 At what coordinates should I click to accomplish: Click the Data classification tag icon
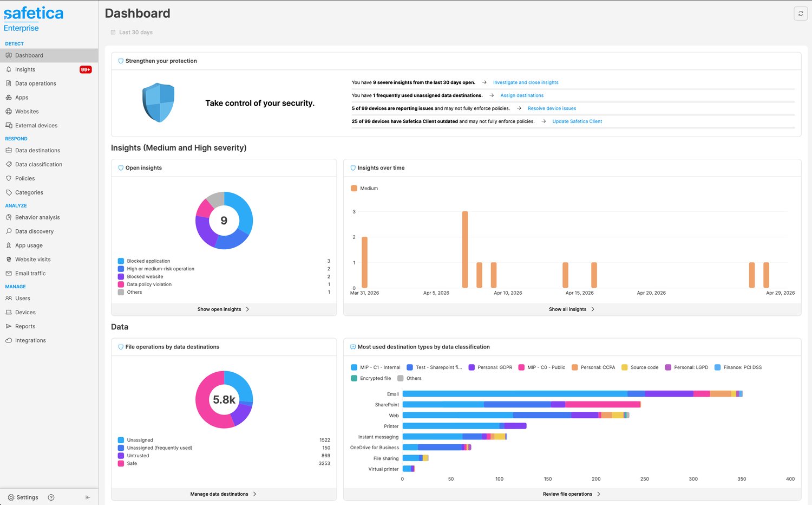click(x=9, y=164)
